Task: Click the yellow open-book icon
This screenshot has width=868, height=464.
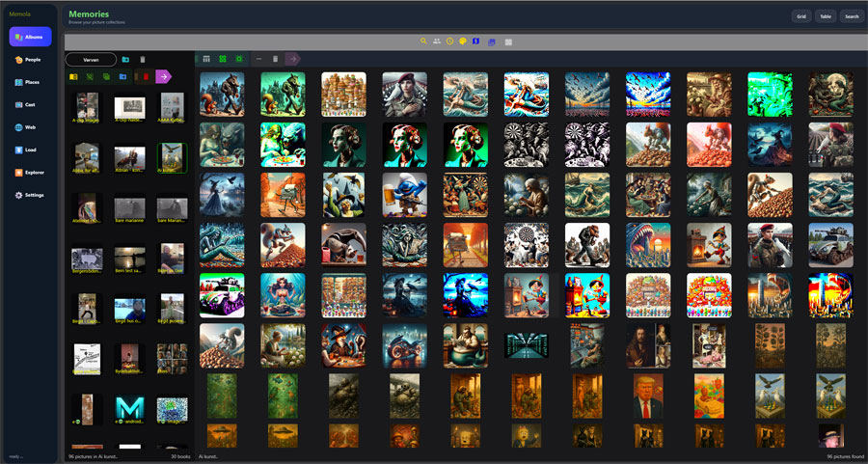Action: (x=73, y=77)
